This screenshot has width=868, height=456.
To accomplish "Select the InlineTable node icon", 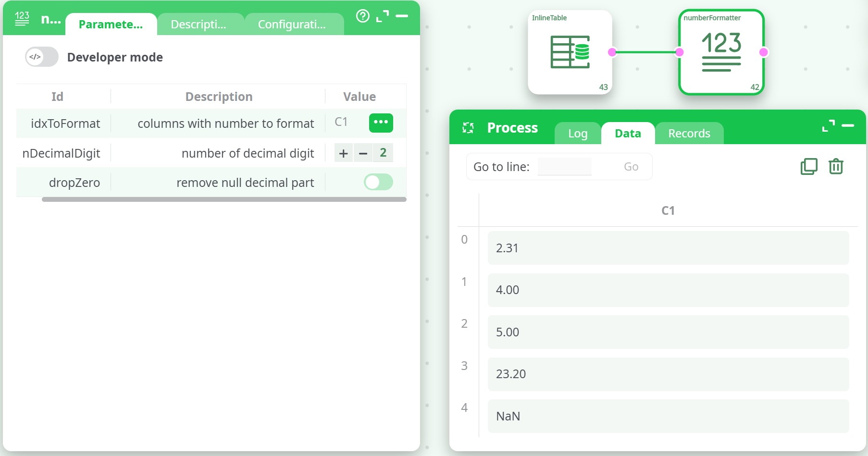I will [570, 52].
